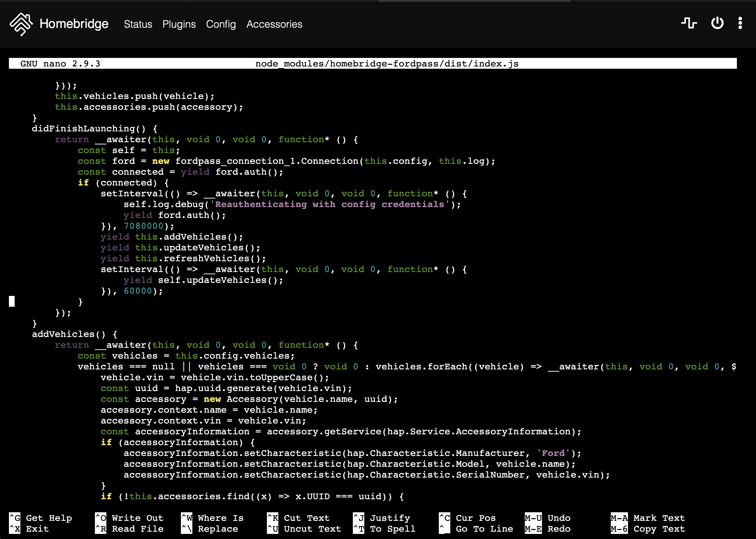756x539 pixels.
Task: Click 'this.vehicles.push(vehicle);' line
Action: [x=135, y=96]
